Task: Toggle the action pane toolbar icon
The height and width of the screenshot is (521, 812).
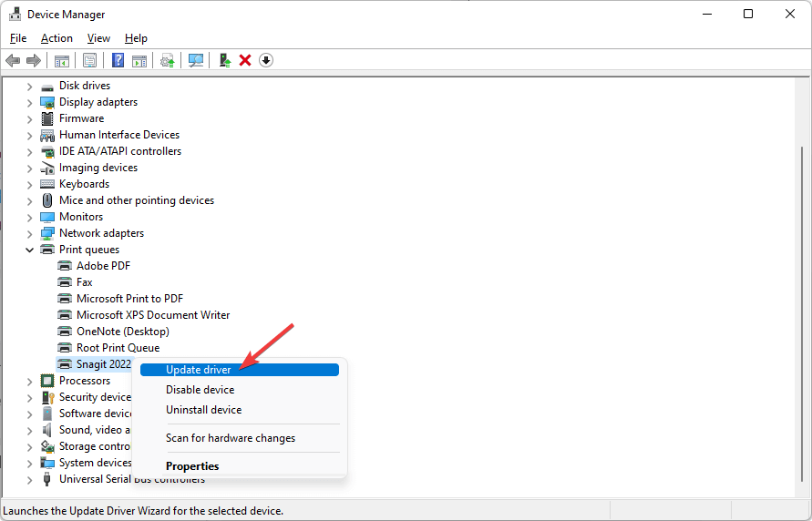Action: [x=139, y=60]
